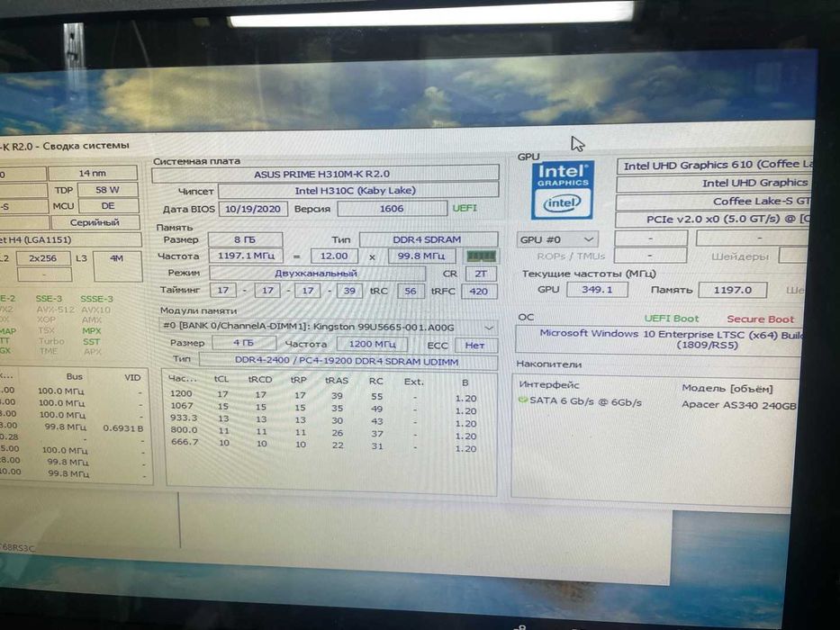Viewport: 840px width, 630px height.
Task: Click the red Secure Boot label
Action: pos(760,319)
